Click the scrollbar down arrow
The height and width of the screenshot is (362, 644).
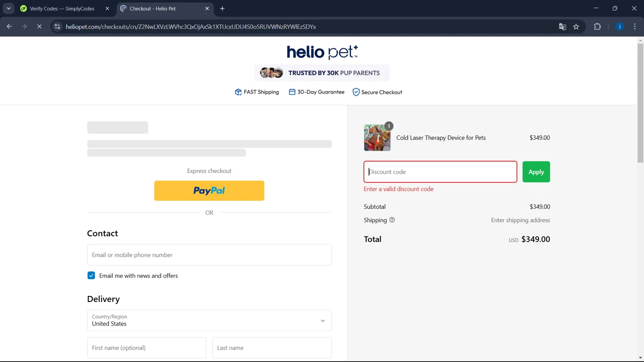[x=640, y=358]
